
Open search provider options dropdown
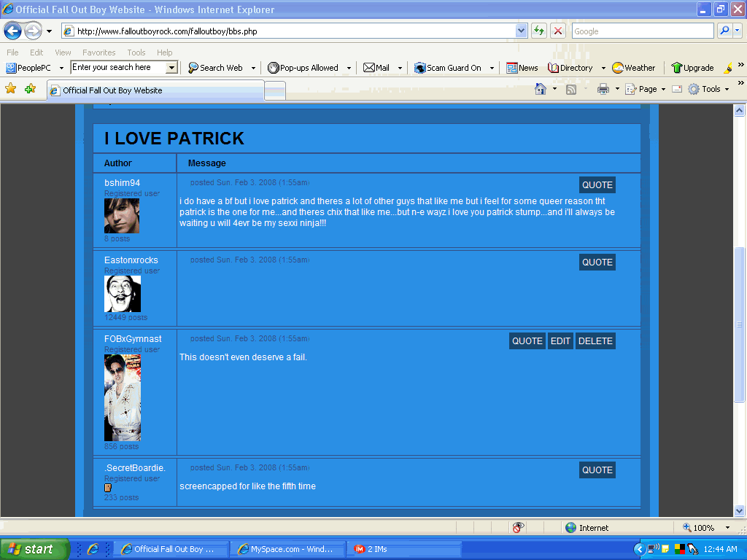(x=737, y=31)
